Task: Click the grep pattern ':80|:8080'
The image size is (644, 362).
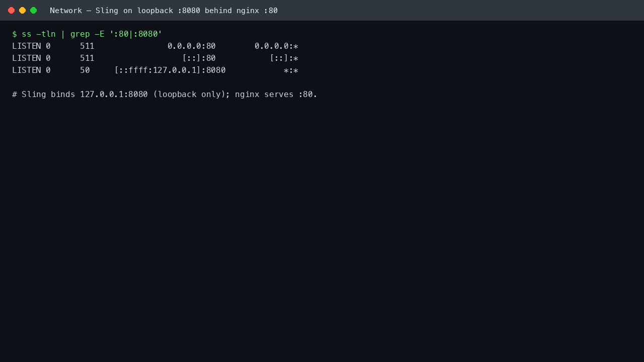Action: click(136, 34)
